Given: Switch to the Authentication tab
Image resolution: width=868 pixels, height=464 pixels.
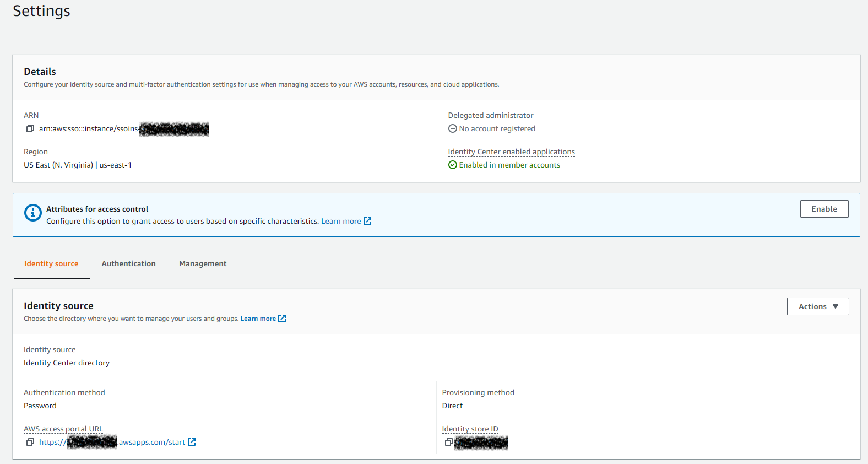Looking at the screenshot, I should pos(128,263).
